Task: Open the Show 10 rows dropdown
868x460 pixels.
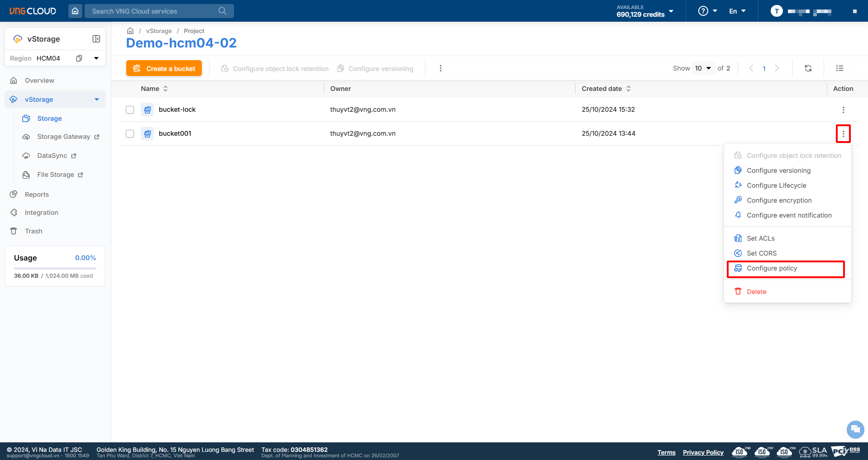Action: (703, 68)
